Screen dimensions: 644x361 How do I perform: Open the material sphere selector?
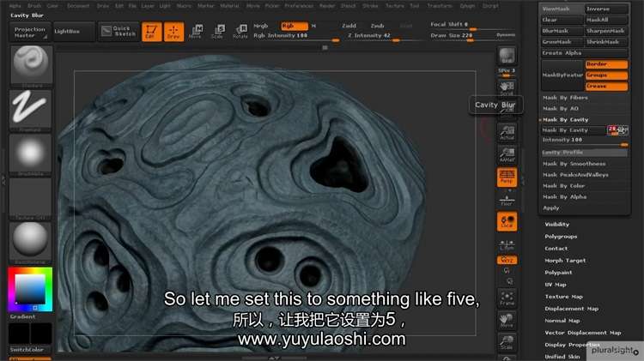[30, 243]
